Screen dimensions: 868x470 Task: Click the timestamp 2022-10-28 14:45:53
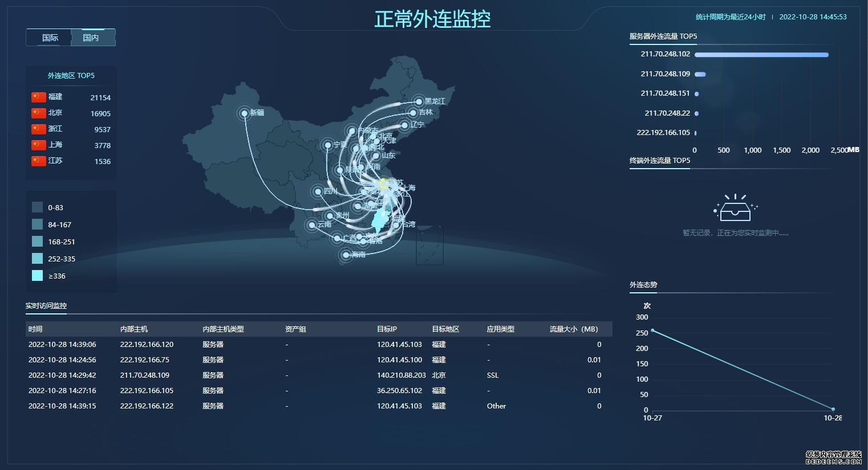(x=813, y=17)
